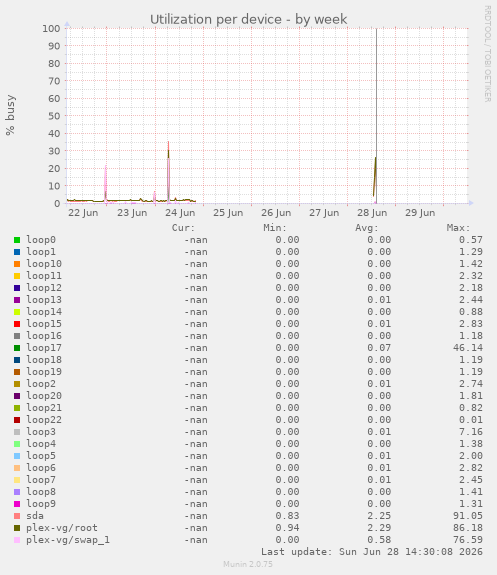Select the plex-vg/swap_1 legend label

point(68,540)
